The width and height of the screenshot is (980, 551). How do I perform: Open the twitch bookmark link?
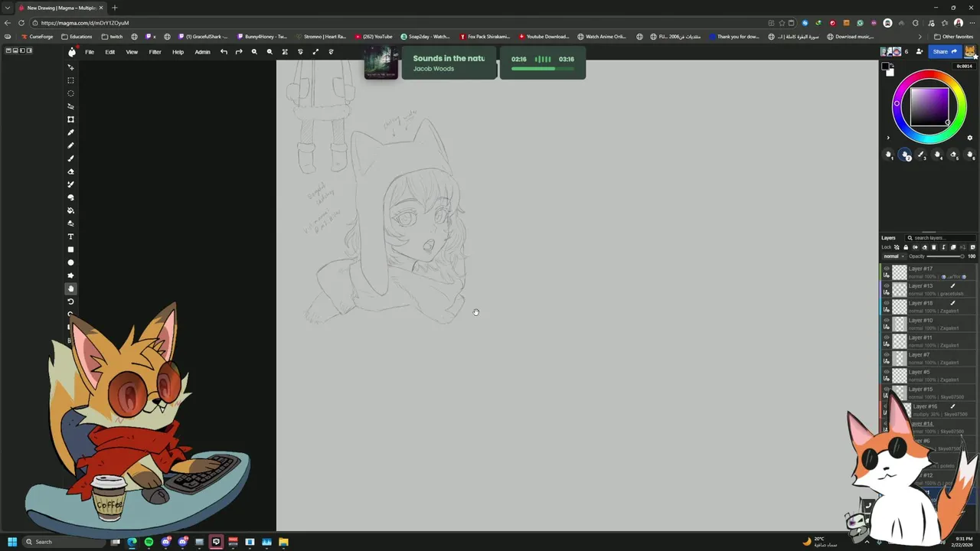coord(112,37)
